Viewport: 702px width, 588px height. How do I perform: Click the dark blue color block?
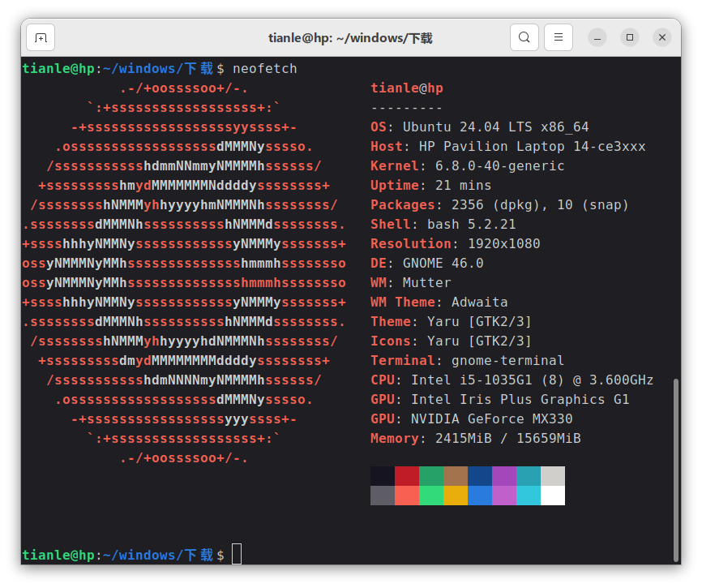(x=480, y=476)
